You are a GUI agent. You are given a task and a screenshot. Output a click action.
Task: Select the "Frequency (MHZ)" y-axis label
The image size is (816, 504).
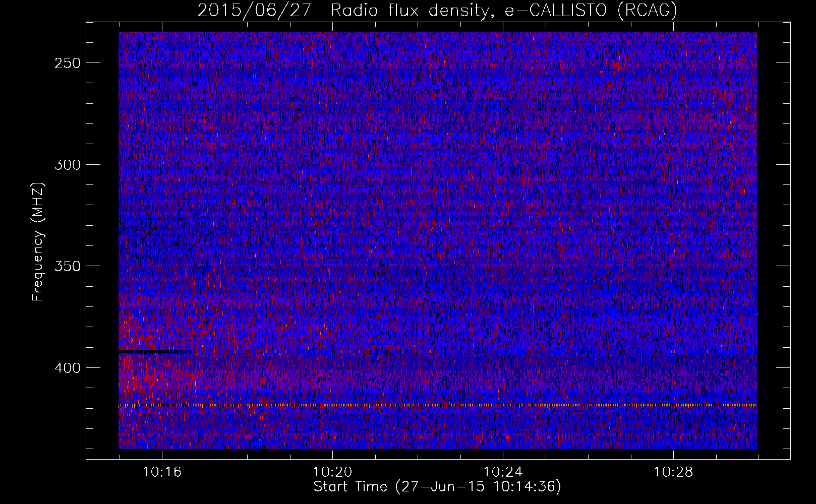pos(38,242)
